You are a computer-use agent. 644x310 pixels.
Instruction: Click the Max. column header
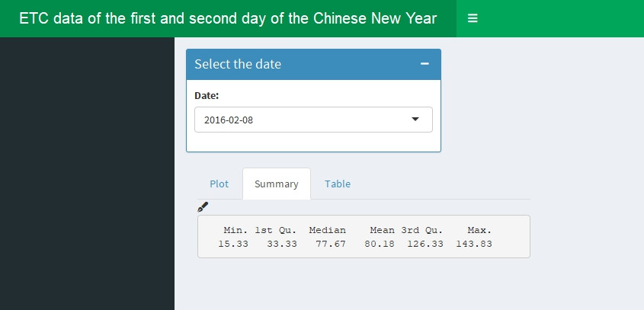479,230
